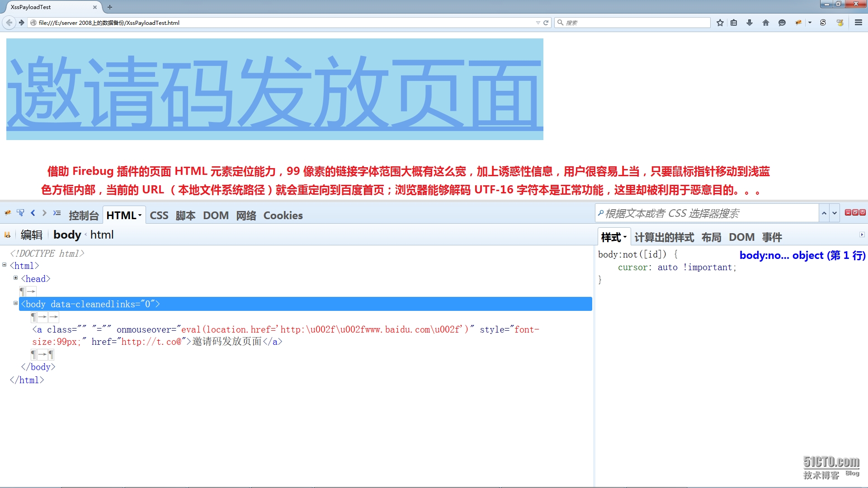The height and width of the screenshot is (488, 868).
Task: Open the Firefox hamburger menu
Action: point(859,23)
